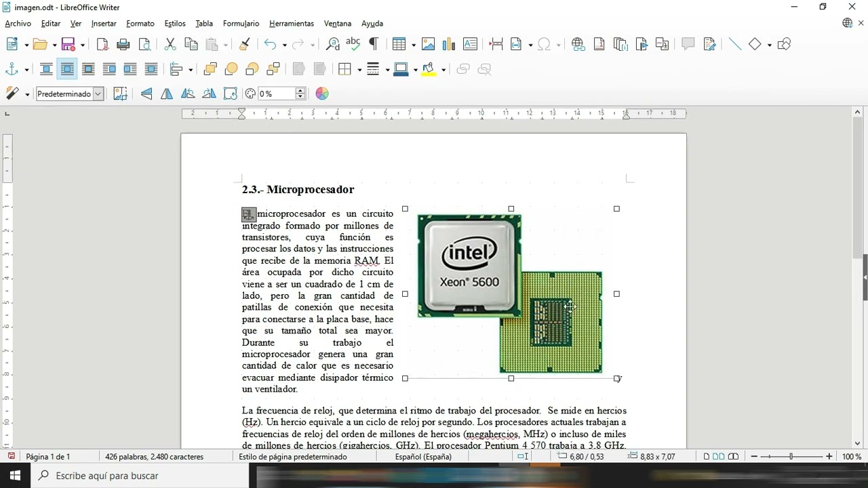This screenshot has height=488, width=868.
Task: Open the Tabla menu
Action: pos(204,23)
